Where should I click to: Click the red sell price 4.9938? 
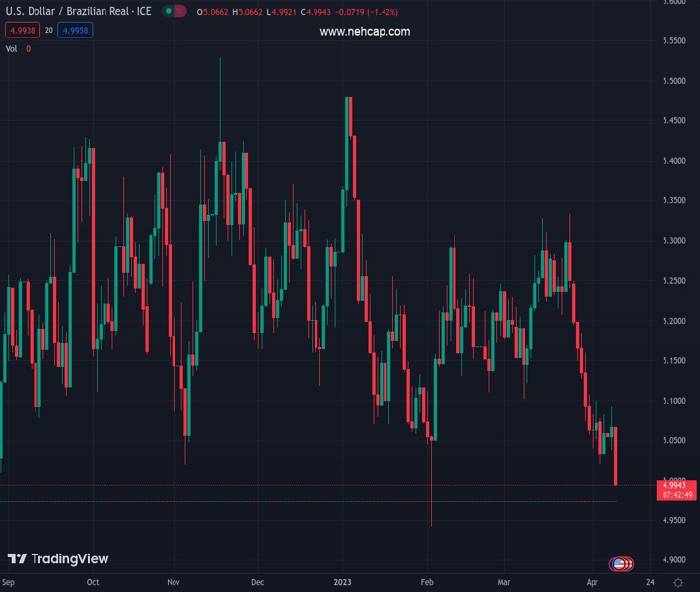pos(21,31)
